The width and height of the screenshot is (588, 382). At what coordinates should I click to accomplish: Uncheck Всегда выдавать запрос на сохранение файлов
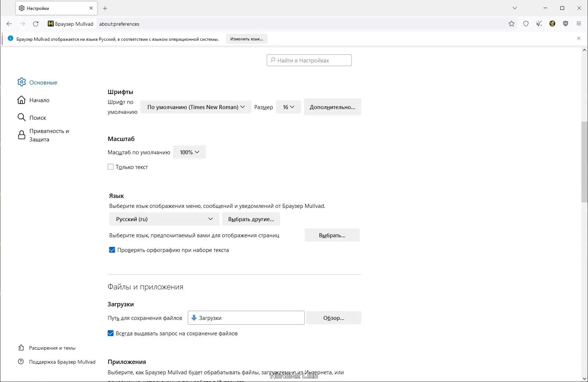(x=111, y=333)
